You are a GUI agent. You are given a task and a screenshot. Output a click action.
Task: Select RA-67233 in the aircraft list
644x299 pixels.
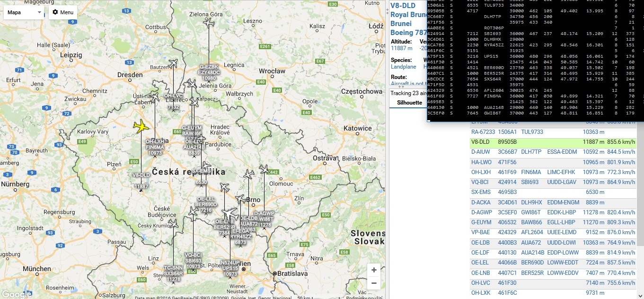tap(553, 132)
